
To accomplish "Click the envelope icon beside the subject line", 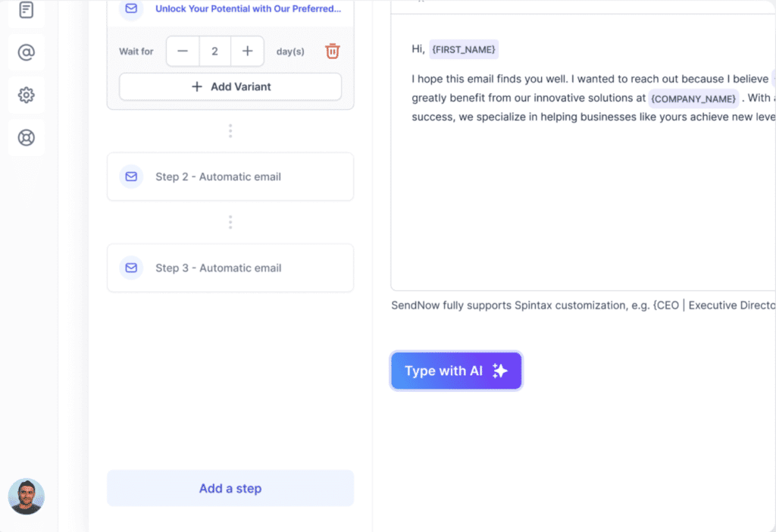I will click(x=130, y=9).
